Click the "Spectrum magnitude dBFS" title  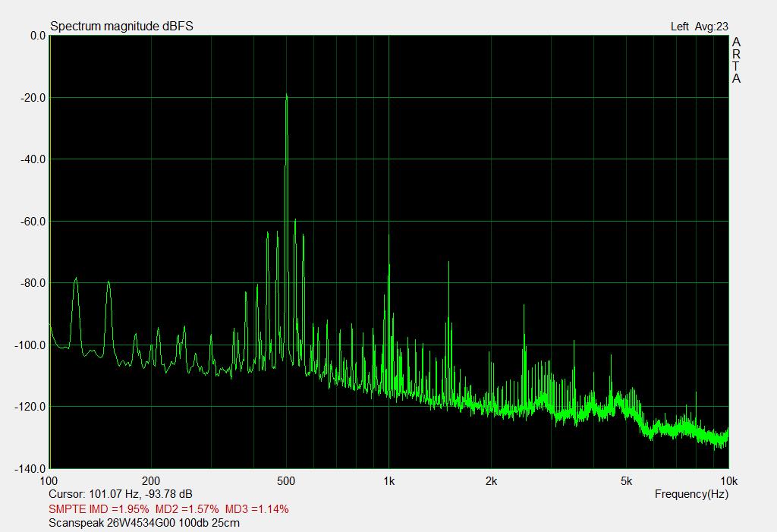121,27
